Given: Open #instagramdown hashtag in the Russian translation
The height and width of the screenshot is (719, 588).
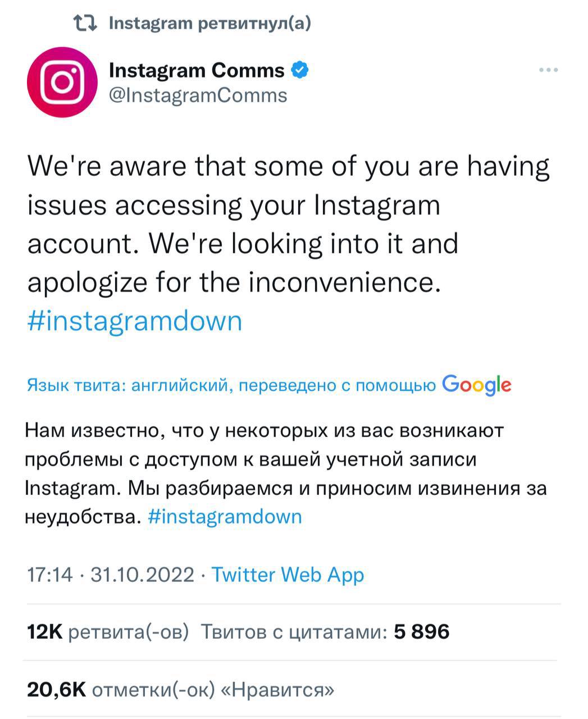Looking at the screenshot, I should [x=225, y=516].
